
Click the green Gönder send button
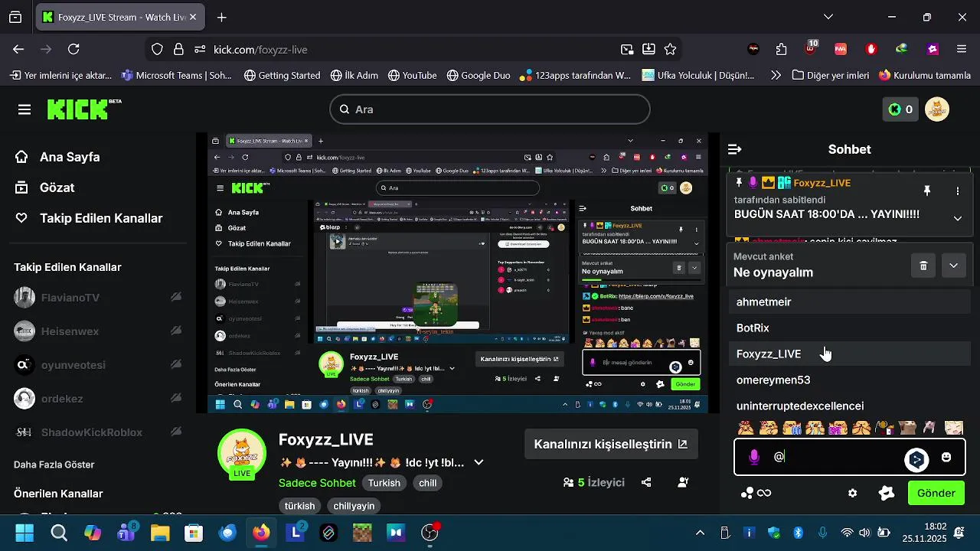[936, 494]
